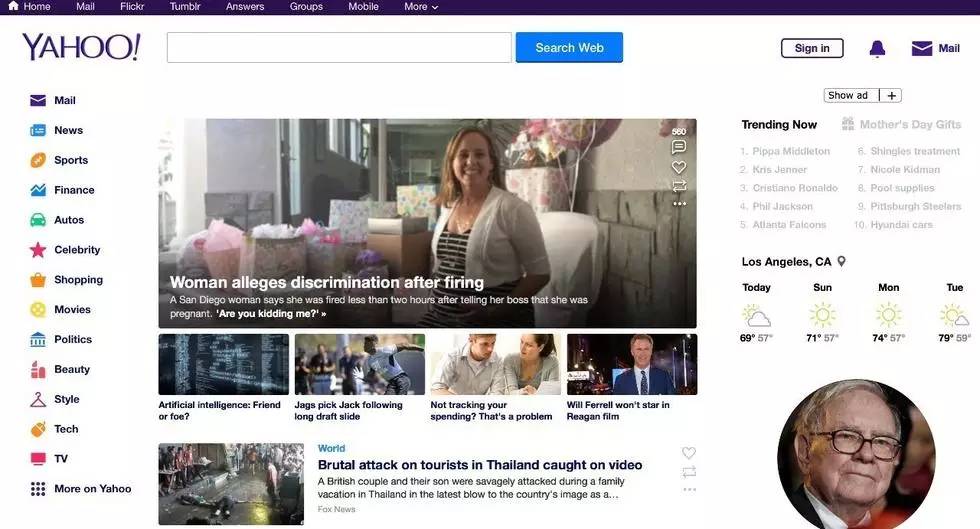Open Not tracking your spending thumbnail
Viewport: 980px width, 529px height.
496,364
